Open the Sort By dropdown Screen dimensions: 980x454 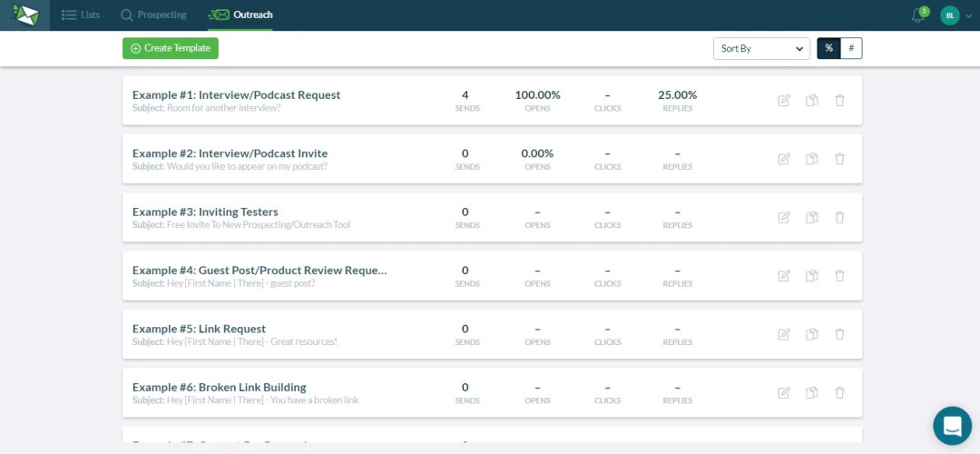point(761,49)
